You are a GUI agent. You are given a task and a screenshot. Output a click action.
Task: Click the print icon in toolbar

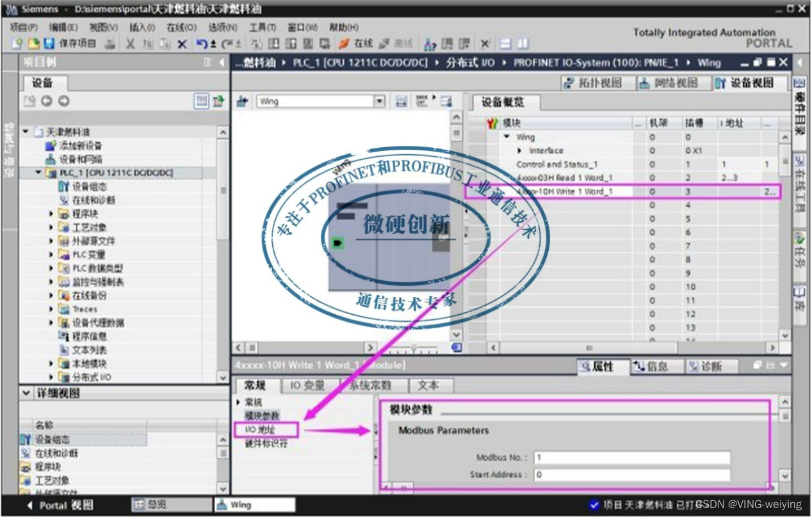coord(110,44)
